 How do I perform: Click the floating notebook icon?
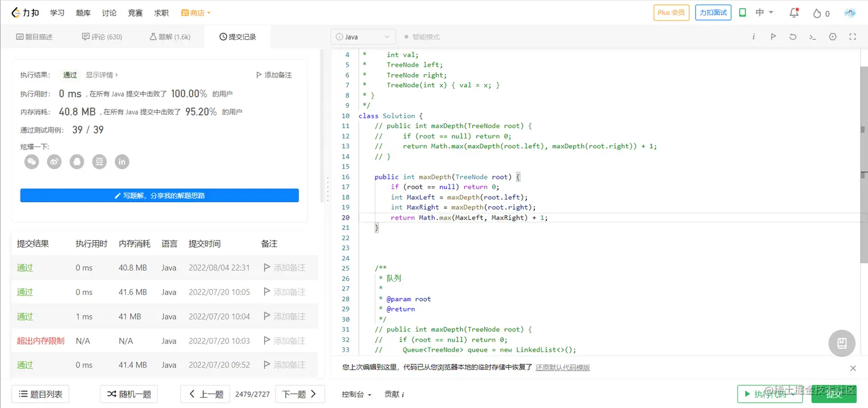(x=842, y=343)
